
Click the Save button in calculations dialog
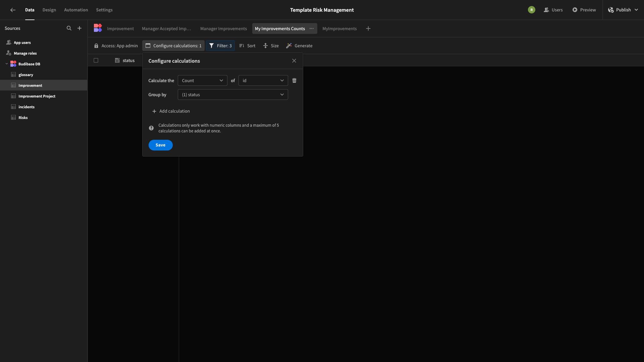click(160, 145)
